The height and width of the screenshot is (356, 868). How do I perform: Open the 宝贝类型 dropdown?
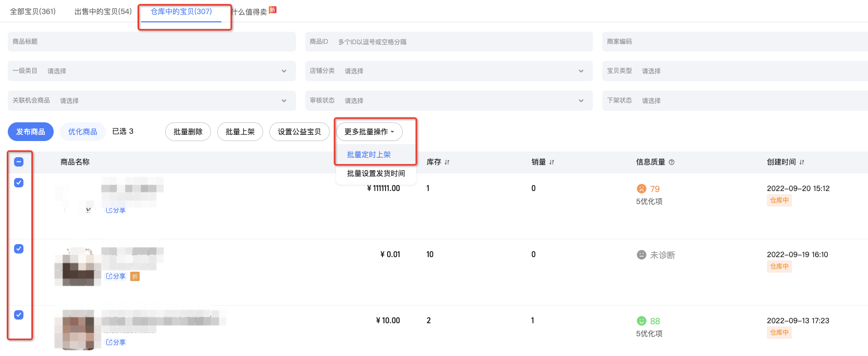pos(735,71)
